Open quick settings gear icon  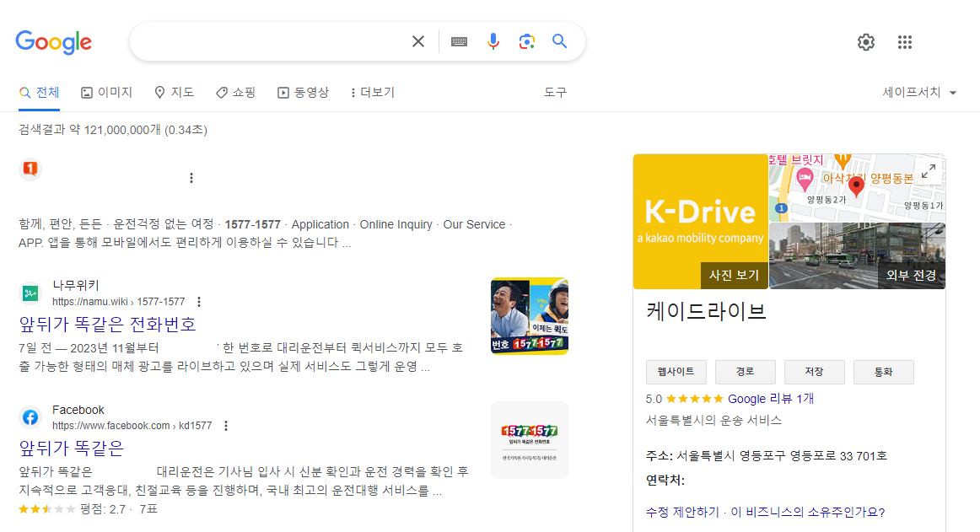(865, 42)
